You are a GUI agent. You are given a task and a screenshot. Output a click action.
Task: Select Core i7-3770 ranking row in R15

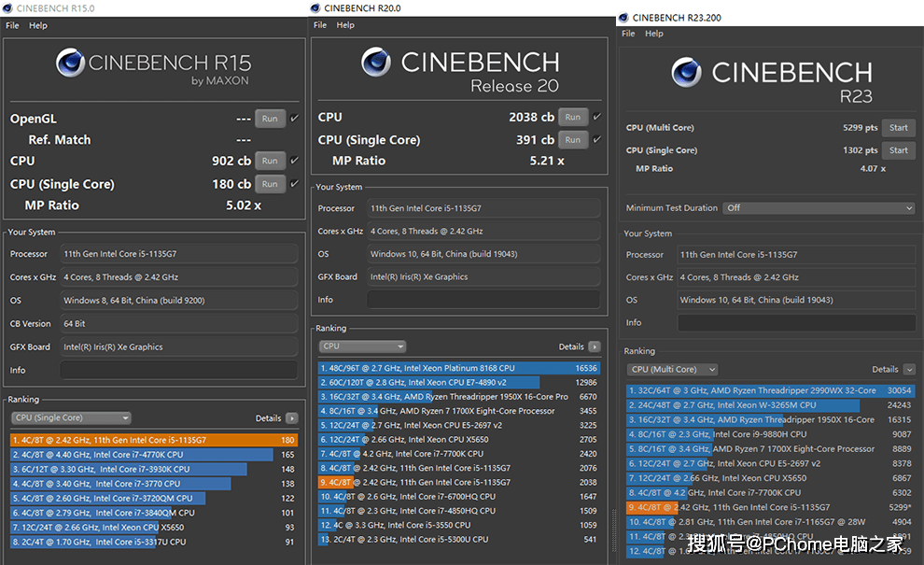154,484
